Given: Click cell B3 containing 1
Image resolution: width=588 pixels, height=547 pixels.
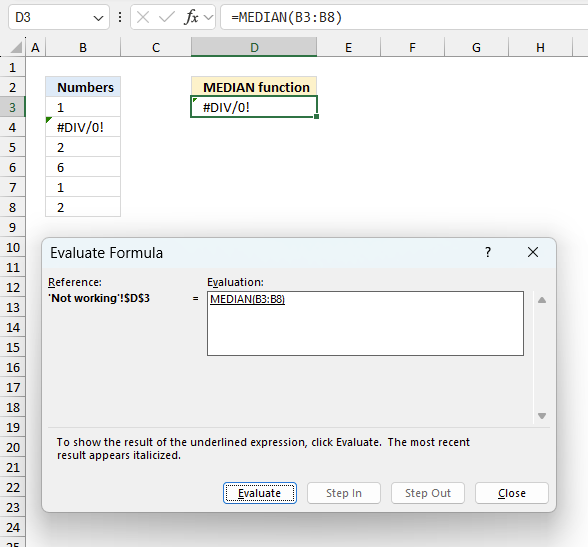Looking at the screenshot, I should pyautogui.click(x=83, y=107).
